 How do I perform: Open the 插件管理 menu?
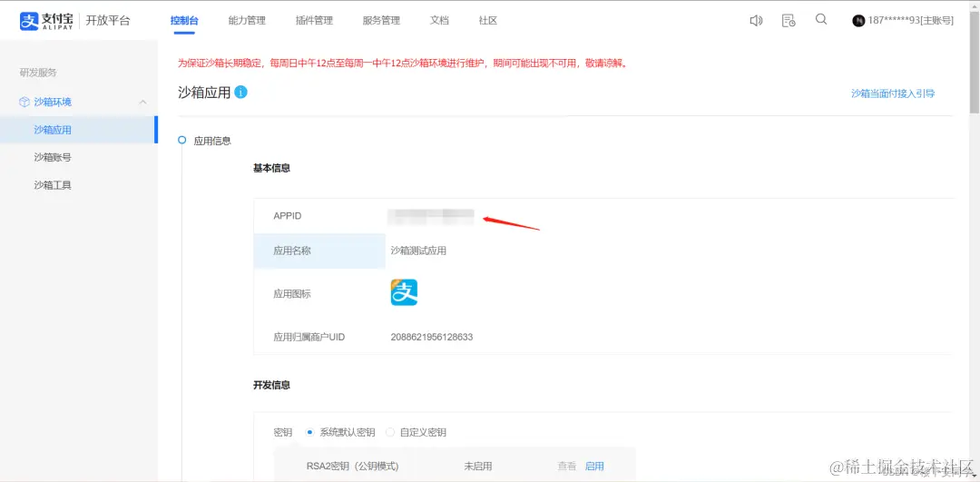coord(314,21)
